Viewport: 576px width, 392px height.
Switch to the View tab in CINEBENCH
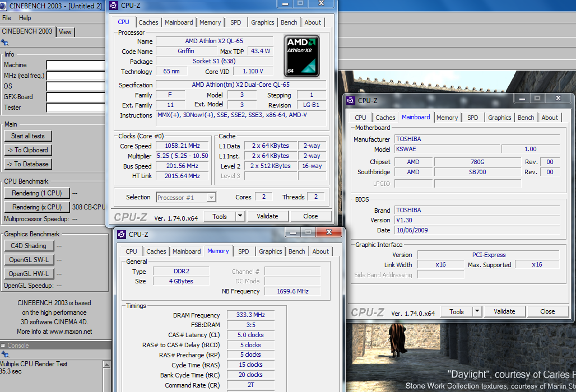65,32
